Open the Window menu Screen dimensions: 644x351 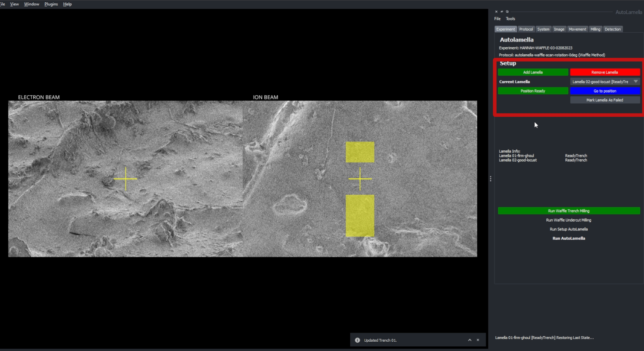click(x=32, y=4)
